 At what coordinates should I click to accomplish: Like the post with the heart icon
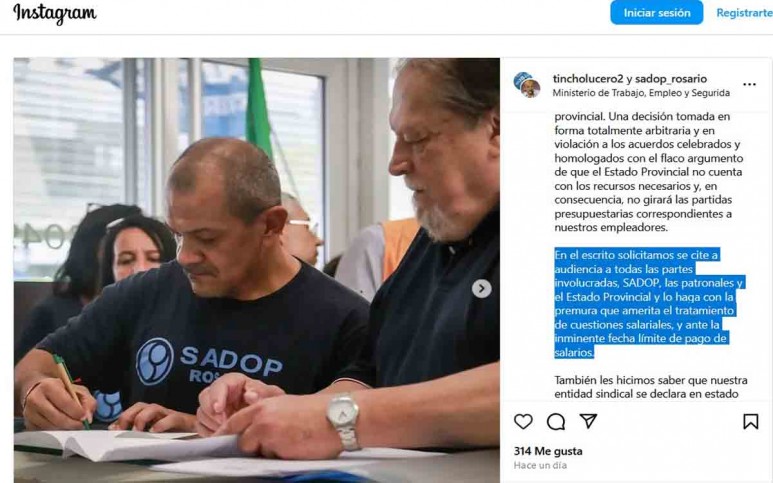pyautogui.click(x=523, y=421)
